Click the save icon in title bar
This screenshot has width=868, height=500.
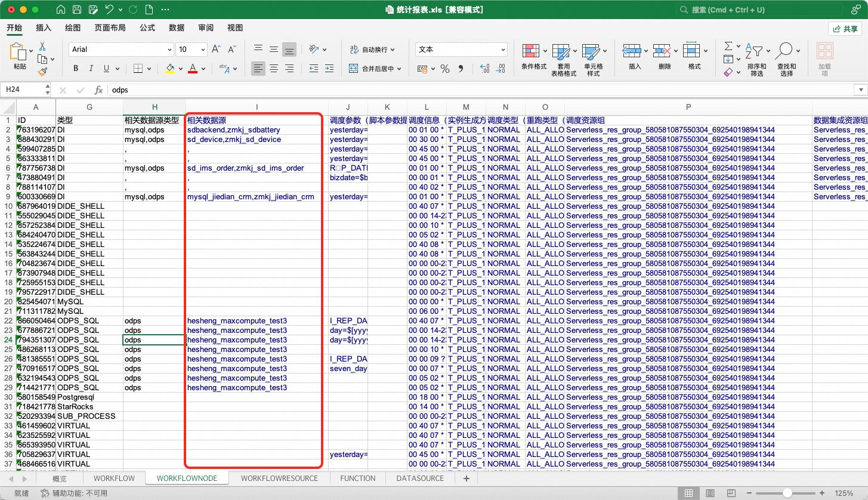[76, 10]
